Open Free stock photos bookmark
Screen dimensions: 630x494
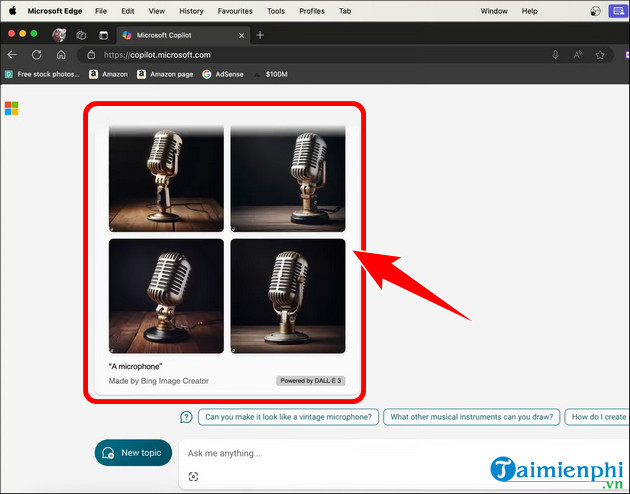42,74
